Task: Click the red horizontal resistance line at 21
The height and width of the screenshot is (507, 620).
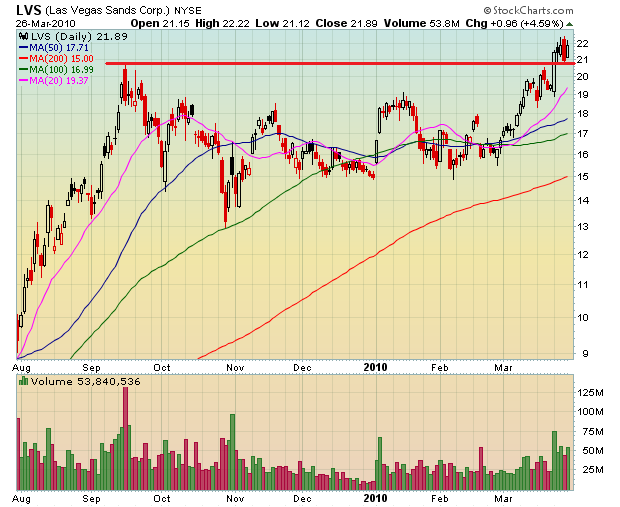Action: (x=340, y=63)
